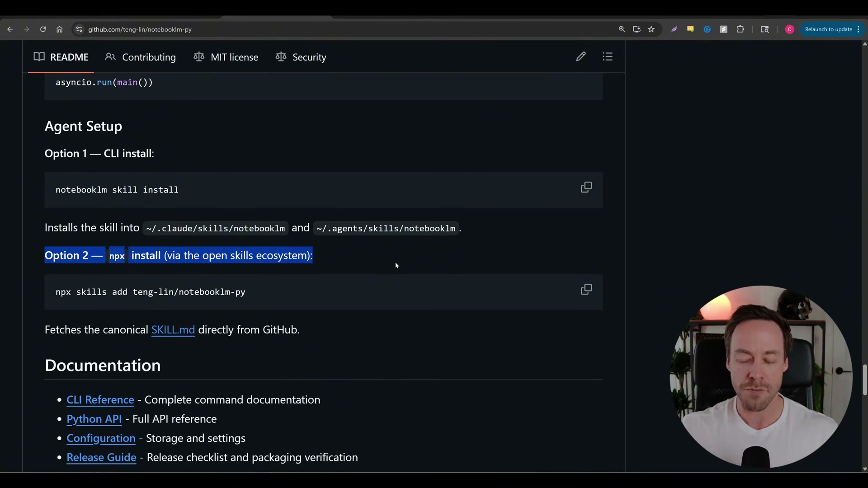Image resolution: width=868 pixels, height=488 pixels.
Task: Switch to the Security tab
Action: (x=301, y=57)
